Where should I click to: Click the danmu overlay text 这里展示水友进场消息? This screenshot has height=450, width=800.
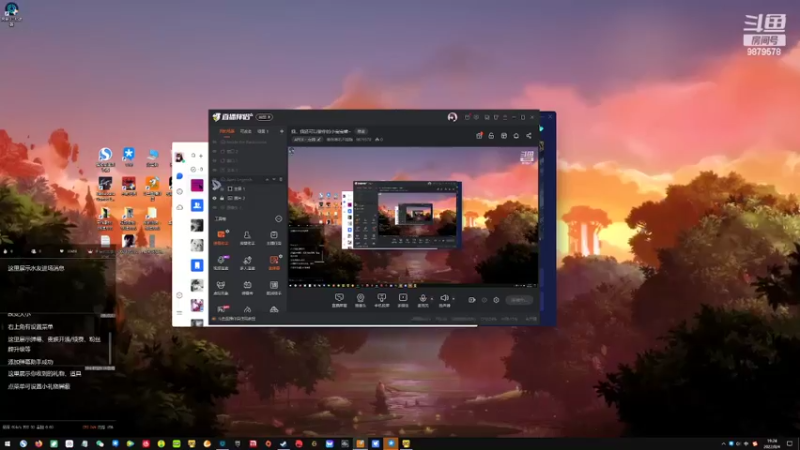(36, 268)
